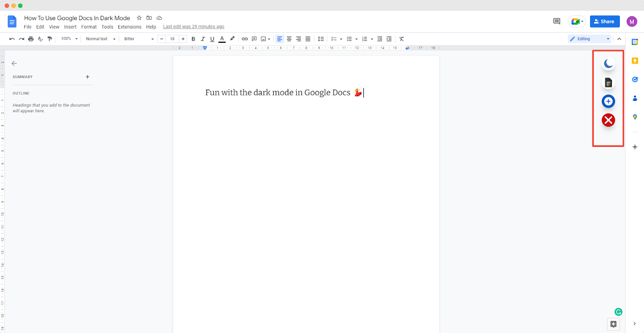This screenshot has height=333, width=644.
Task: Open the Format menu
Action: pos(89,27)
